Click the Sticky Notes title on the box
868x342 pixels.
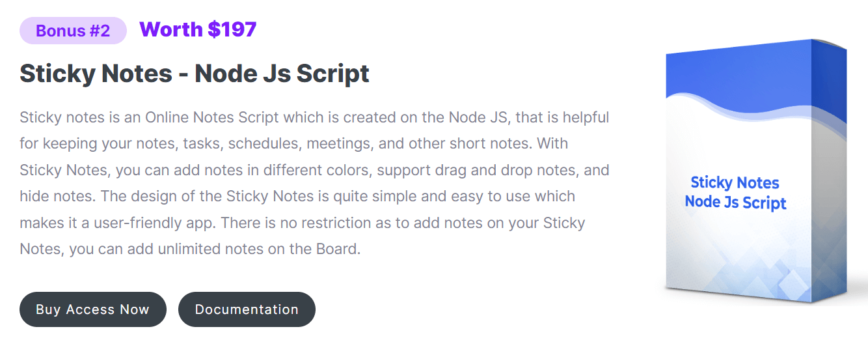[735, 182]
